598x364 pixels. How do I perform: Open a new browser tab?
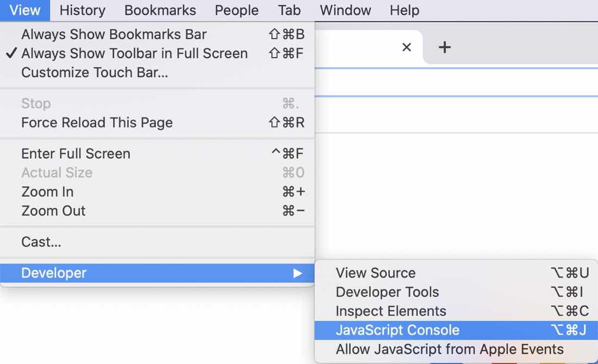click(444, 47)
